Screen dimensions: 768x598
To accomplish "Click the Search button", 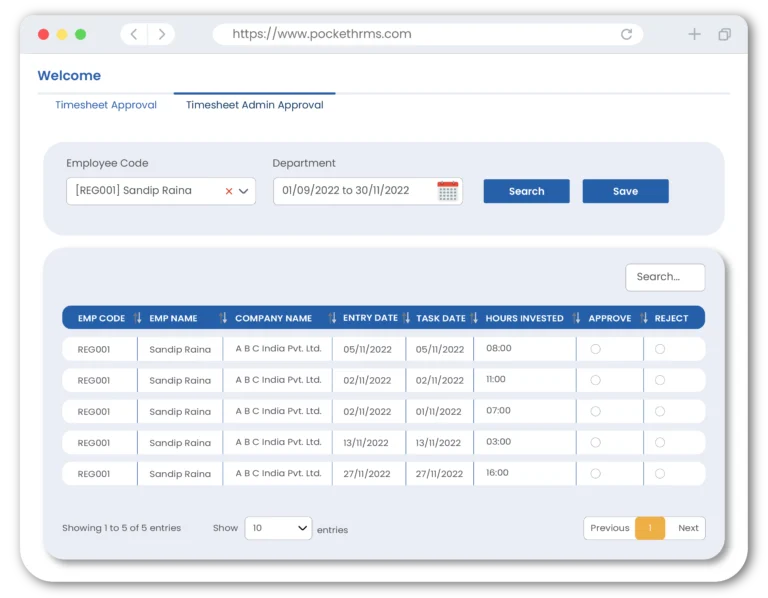I will 526,191.
